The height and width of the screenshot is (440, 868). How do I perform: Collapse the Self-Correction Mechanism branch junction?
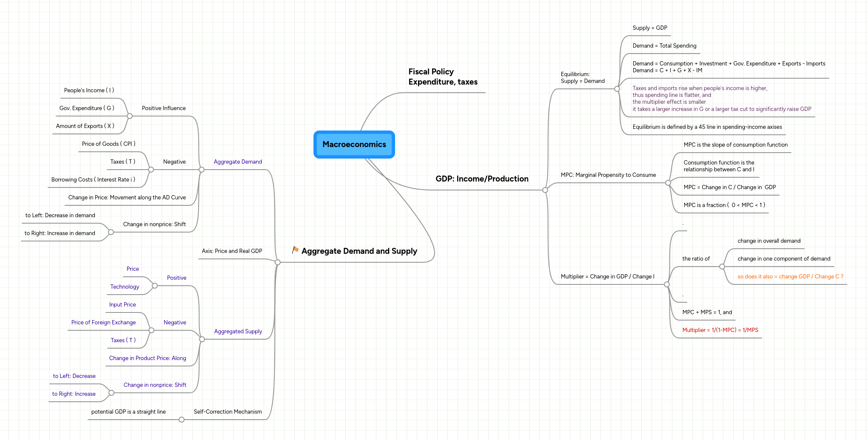point(182,419)
